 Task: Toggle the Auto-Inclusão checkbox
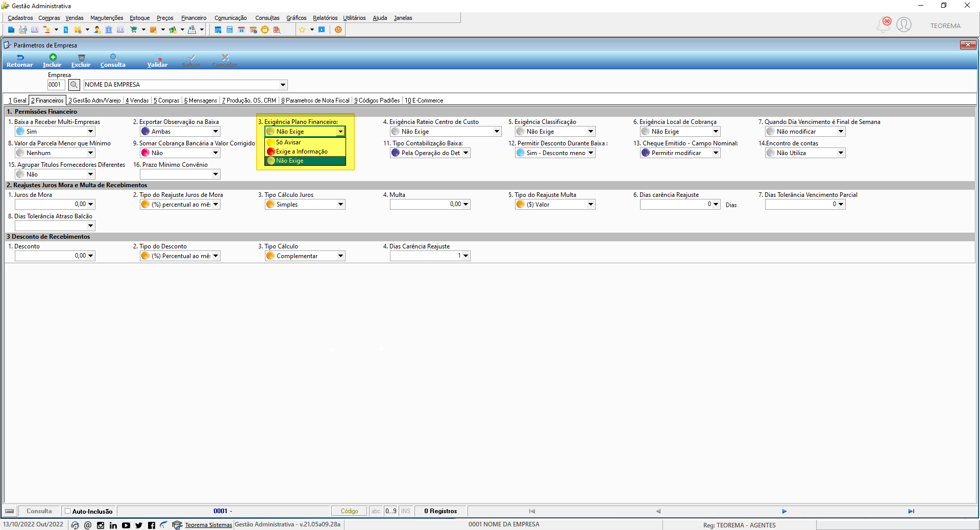tap(67, 511)
